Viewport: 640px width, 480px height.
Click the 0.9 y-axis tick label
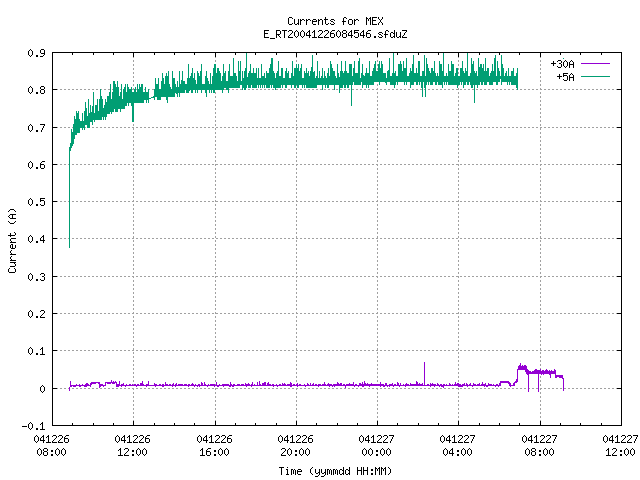pos(36,53)
